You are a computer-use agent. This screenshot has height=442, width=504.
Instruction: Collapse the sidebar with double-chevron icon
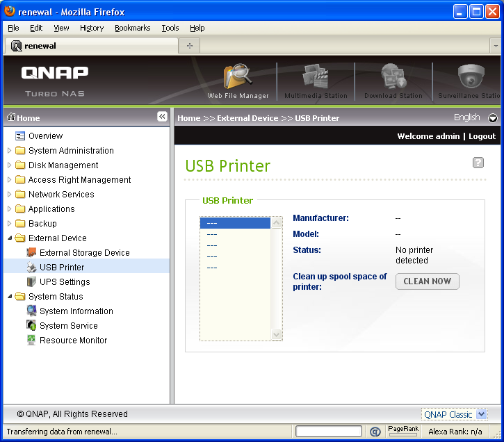[162, 116]
